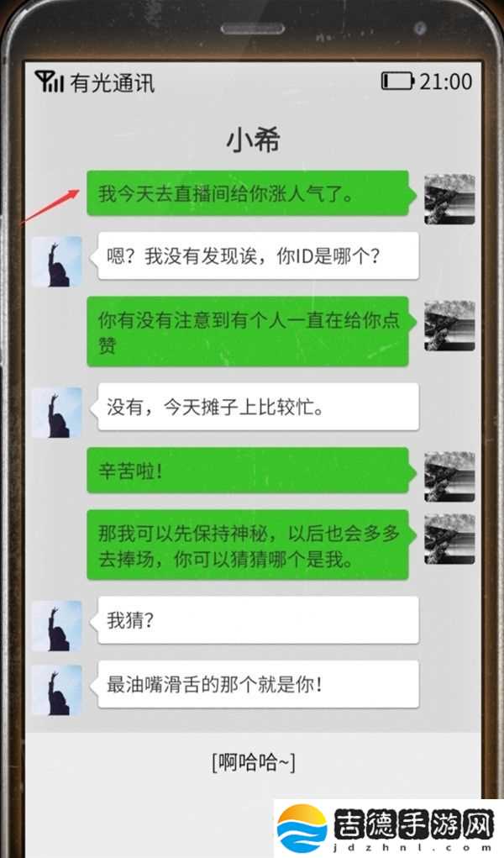Tap the bubble 最油嘴滑舌的那个就是你！
This screenshot has height=858, width=504.
[x=255, y=684]
